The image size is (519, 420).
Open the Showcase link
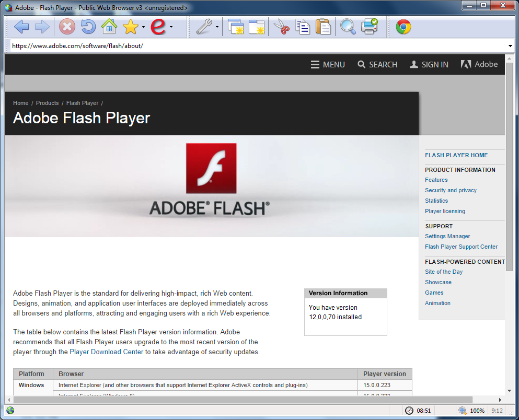[x=438, y=282]
